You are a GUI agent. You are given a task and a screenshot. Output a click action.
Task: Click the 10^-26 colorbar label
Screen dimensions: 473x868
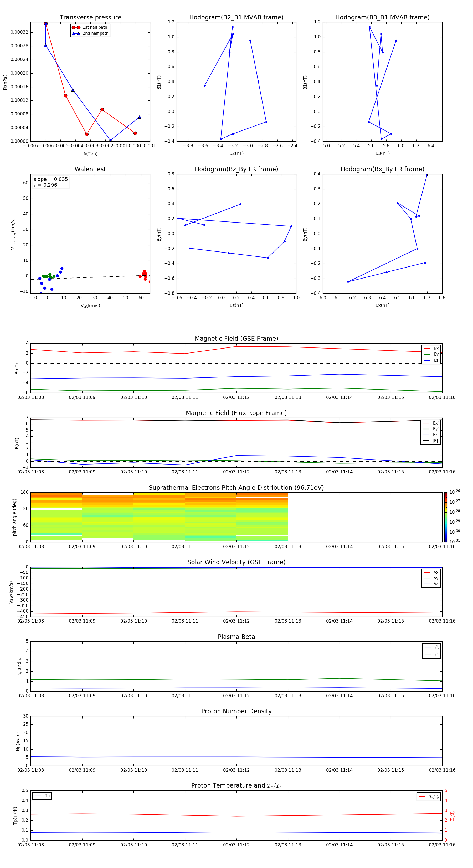[x=455, y=492]
